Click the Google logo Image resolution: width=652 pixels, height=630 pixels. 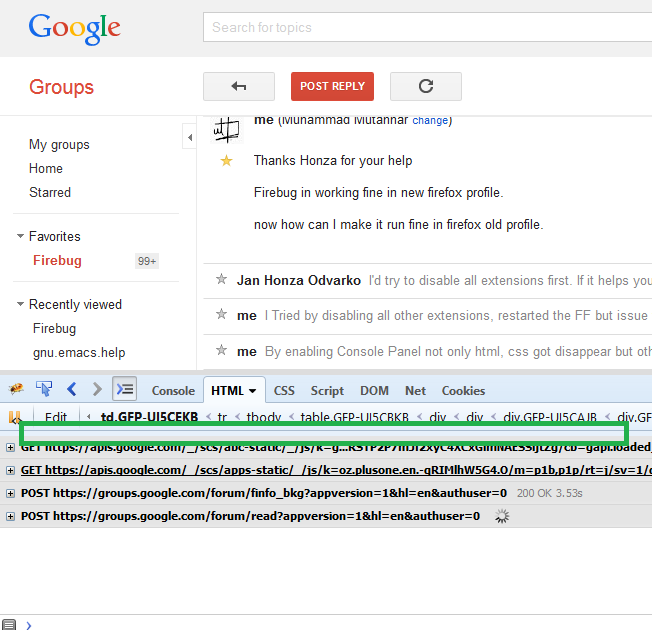(74, 28)
